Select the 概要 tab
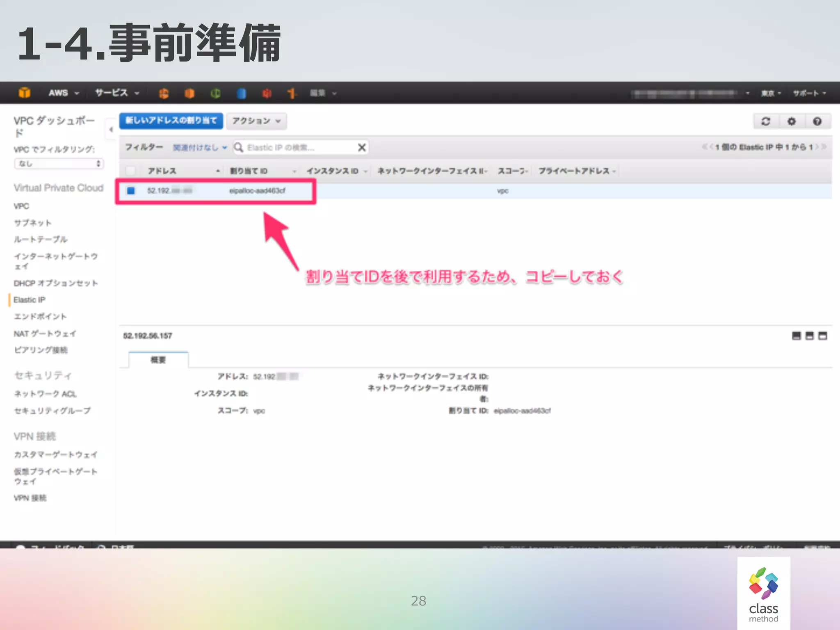Viewport: 840px width, 630px height. 158,360
